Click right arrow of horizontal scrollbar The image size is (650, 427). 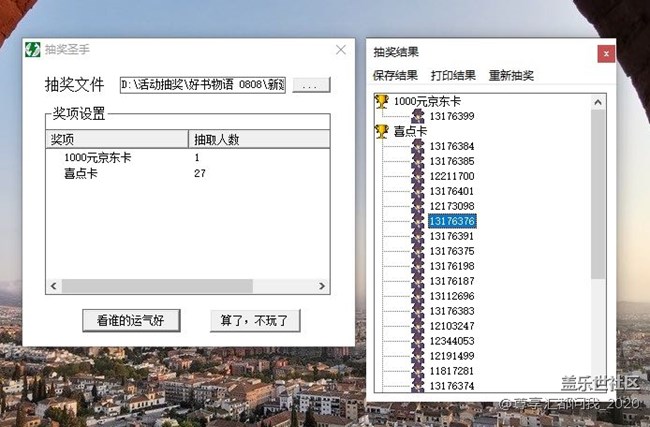coord(322,286)
